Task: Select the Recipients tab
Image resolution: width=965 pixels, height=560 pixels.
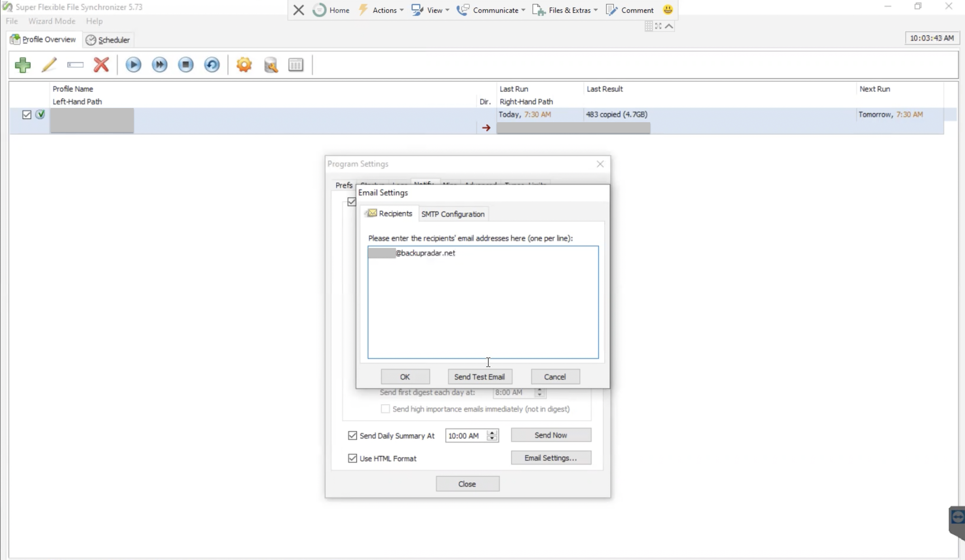Action: click(x=389, y=214)
